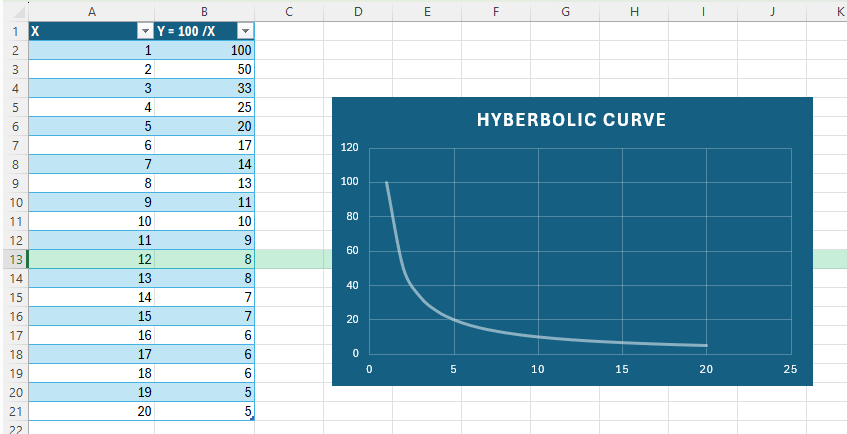This screenshot has height=434, width=847.
Task: Select column F header
Action: tap(496, 12)
